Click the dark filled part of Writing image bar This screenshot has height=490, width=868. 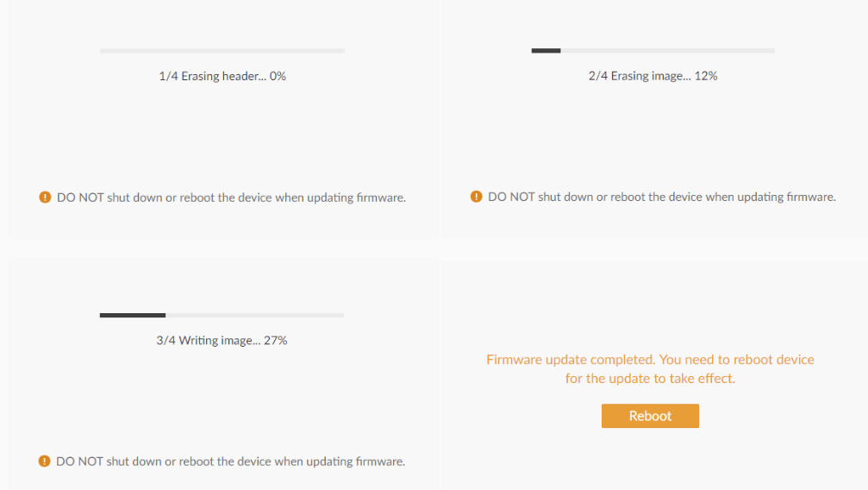coord(132,316)
